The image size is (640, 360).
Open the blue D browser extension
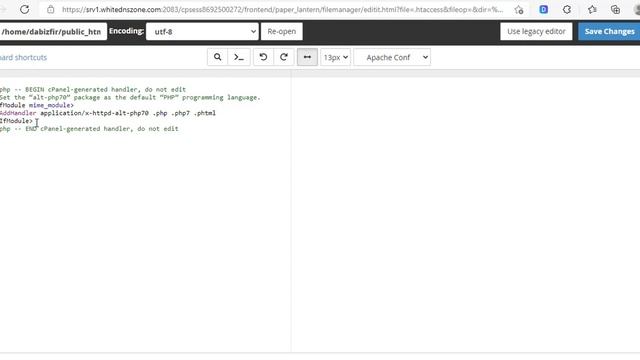(x=543, y=9)
